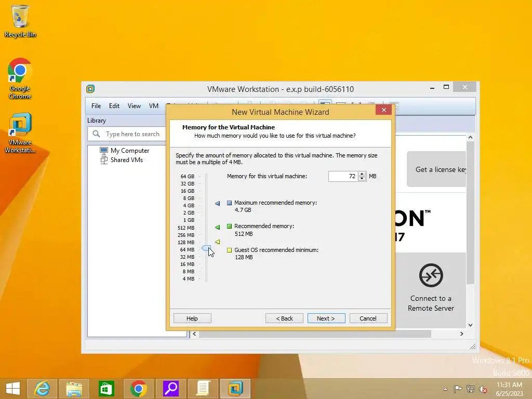Close the New Virtual Machine Wizard dialog
This screenshot has width=532, height=399.
pos(384,110)
